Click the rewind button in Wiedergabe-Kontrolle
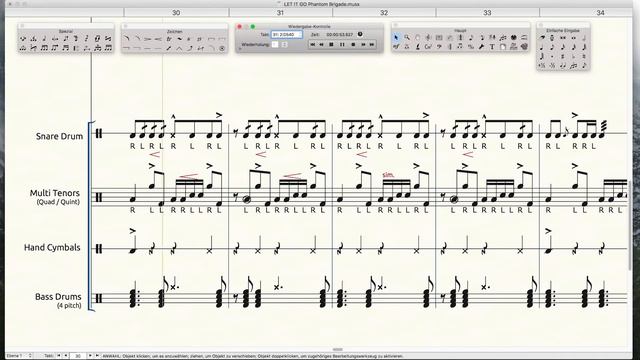The width and height of the screenshot is (640, 360). tap(321, 44)
